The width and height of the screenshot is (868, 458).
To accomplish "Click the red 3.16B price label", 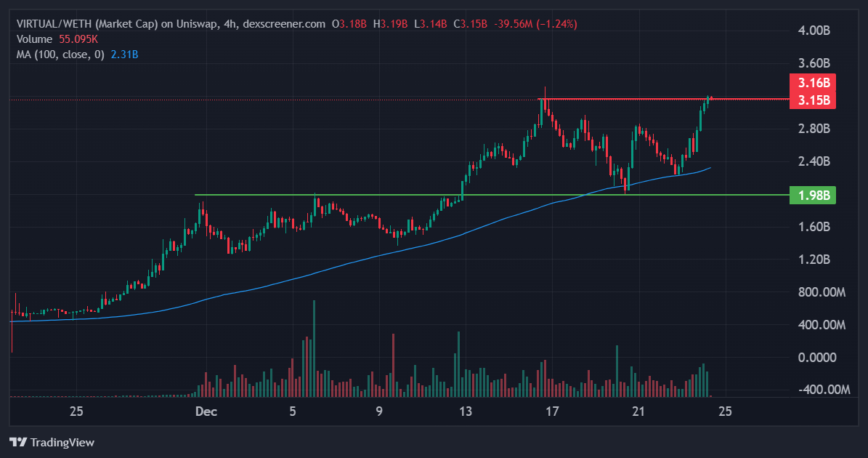I will tap(814, 82).
